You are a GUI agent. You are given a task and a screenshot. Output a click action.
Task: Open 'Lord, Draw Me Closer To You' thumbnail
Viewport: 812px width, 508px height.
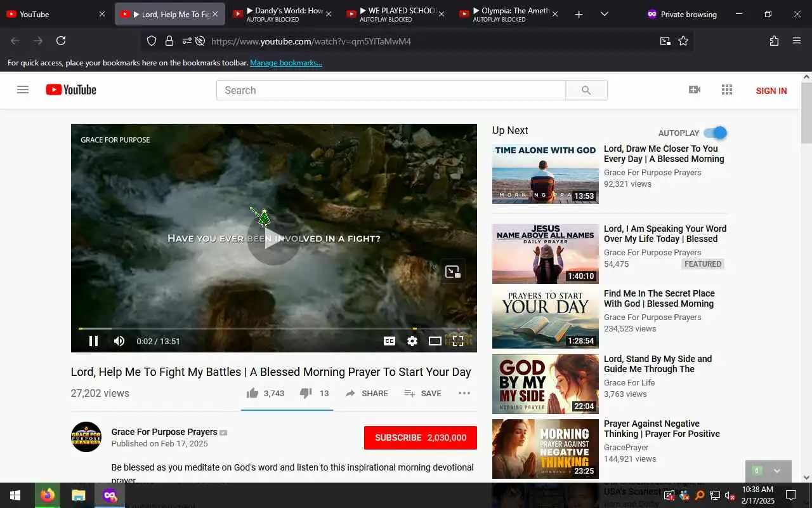pos(546,174)
